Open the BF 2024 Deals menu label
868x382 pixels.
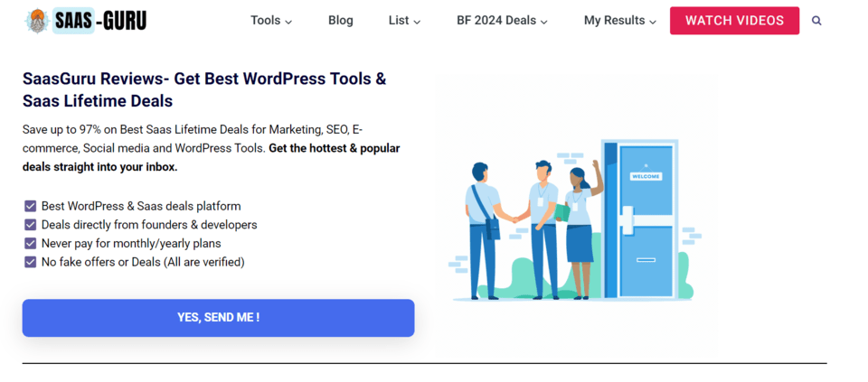pyautogui.click(x=496, y=21)
